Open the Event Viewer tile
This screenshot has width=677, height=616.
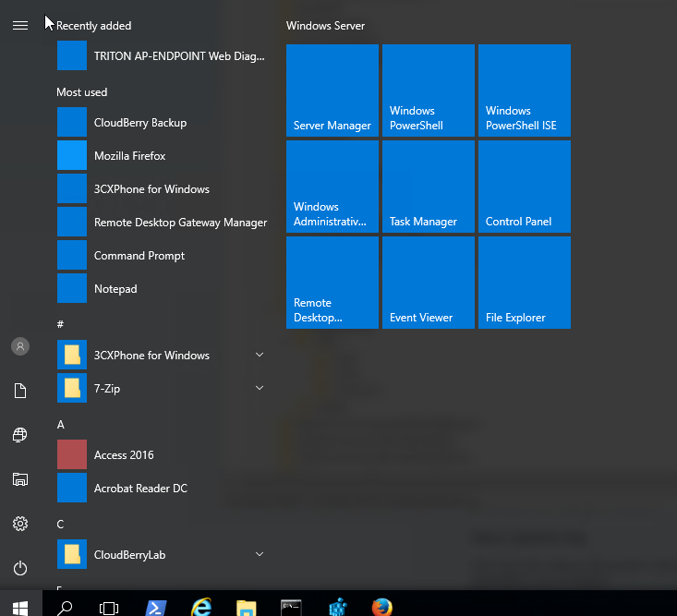click(x=429, y=283)
